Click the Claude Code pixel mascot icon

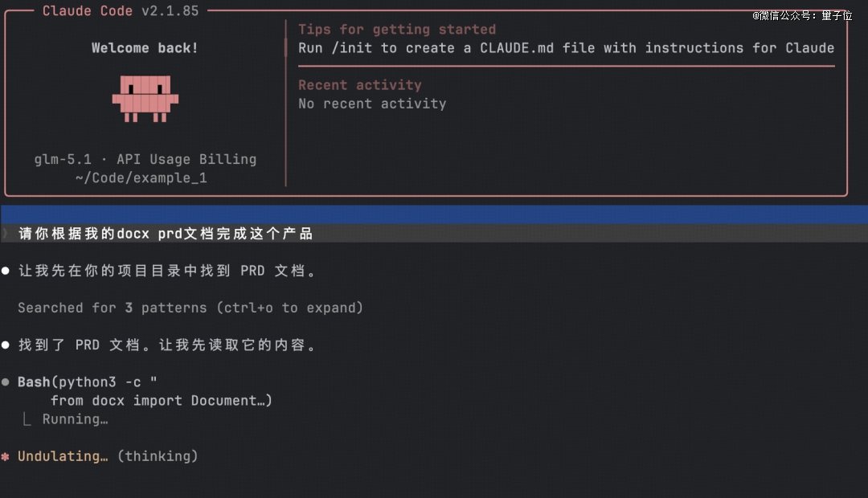click(x=145, y=98)
